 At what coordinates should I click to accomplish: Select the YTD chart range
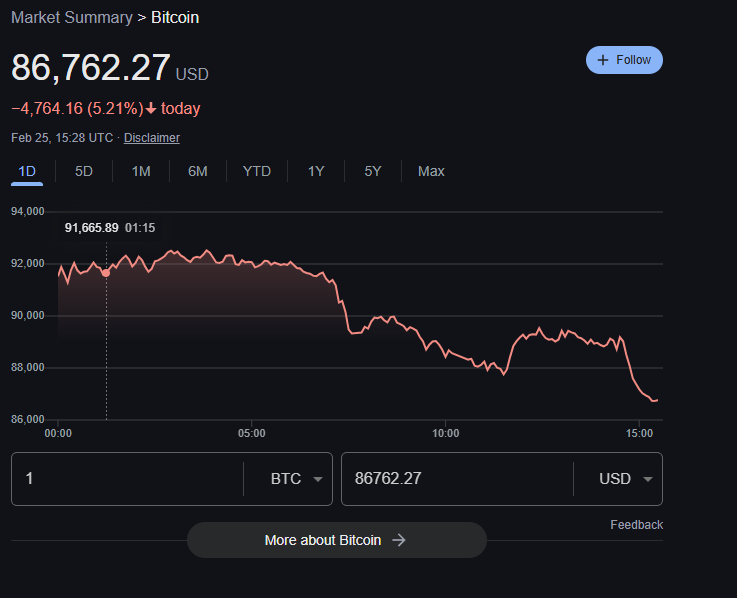point(257,171)
